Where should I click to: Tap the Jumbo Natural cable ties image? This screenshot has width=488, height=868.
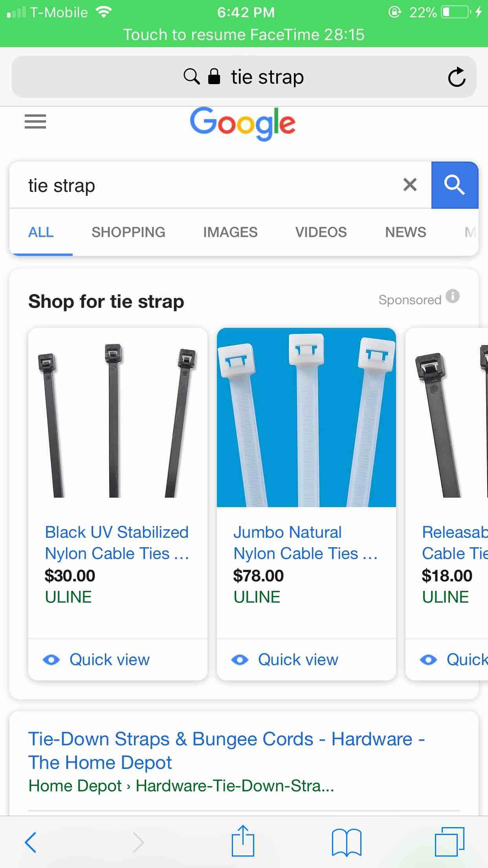tap(306, 417)
